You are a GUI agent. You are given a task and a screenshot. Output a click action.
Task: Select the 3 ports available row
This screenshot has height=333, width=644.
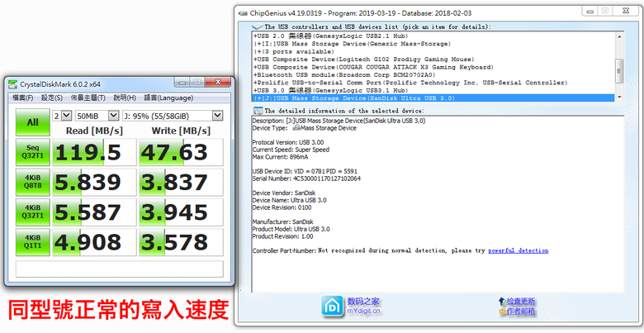click(x=433, y=51)
